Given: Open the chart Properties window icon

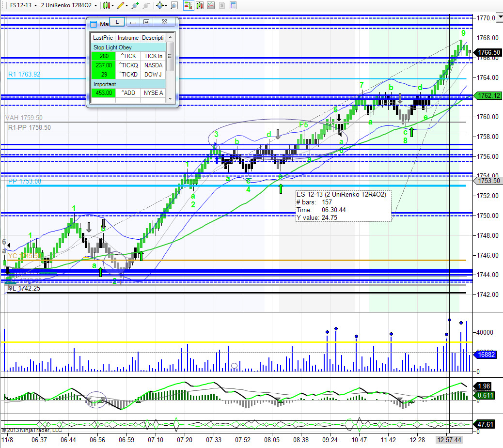Looking at the screenshot, I should pyautogui.click(x=233, y=5).
